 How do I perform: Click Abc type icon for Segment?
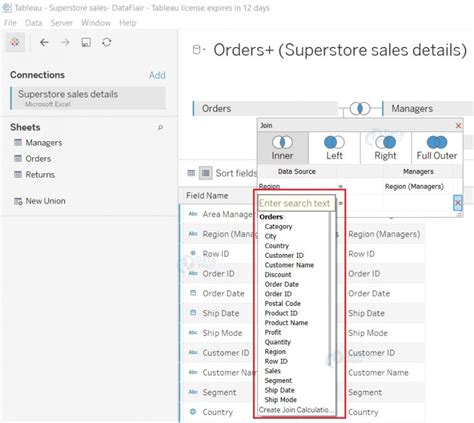click(x=193, y=392)
